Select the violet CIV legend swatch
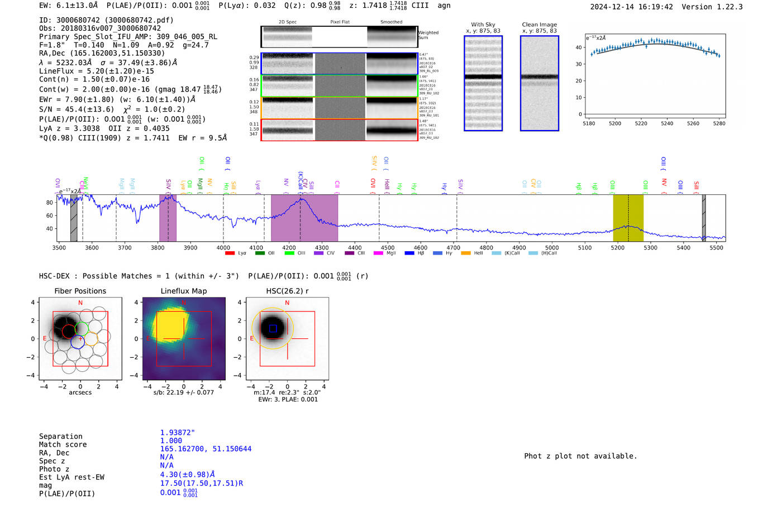 pos(319,253)
